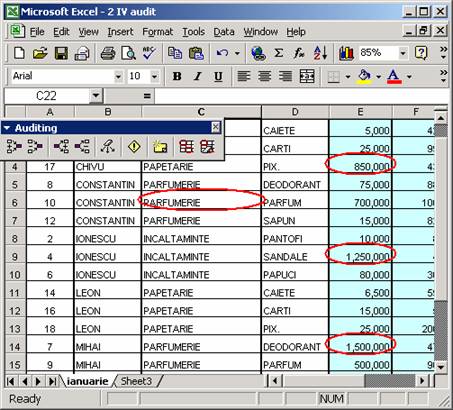Open the Arial font name dropdown
Screen dimensions: 453x410
click(118, 77)
